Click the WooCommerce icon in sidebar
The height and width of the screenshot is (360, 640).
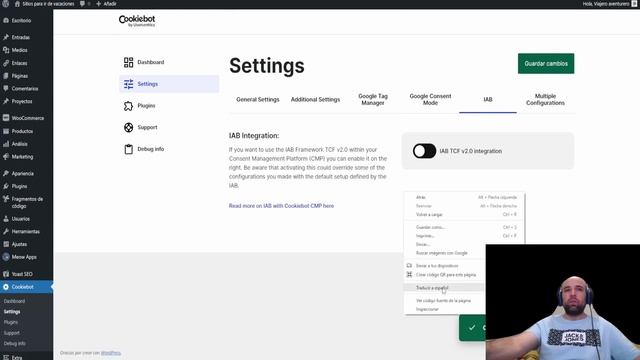point(6,118)
